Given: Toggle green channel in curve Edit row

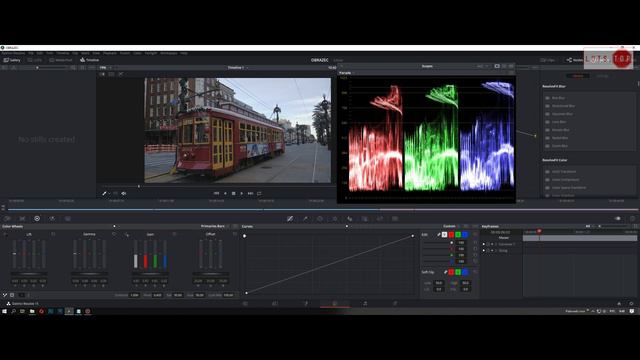Looking at the screenshot, I should click(458, 235).
